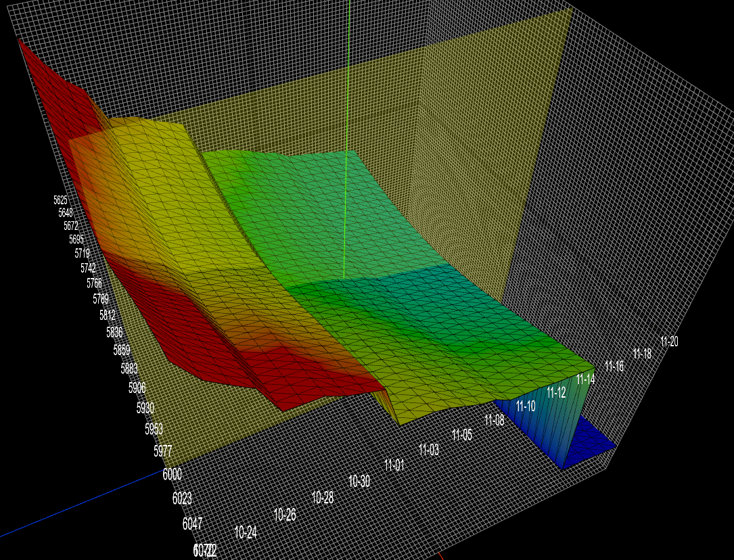
Task: Click the strike axis label 5977
Action: click(163, 451)
